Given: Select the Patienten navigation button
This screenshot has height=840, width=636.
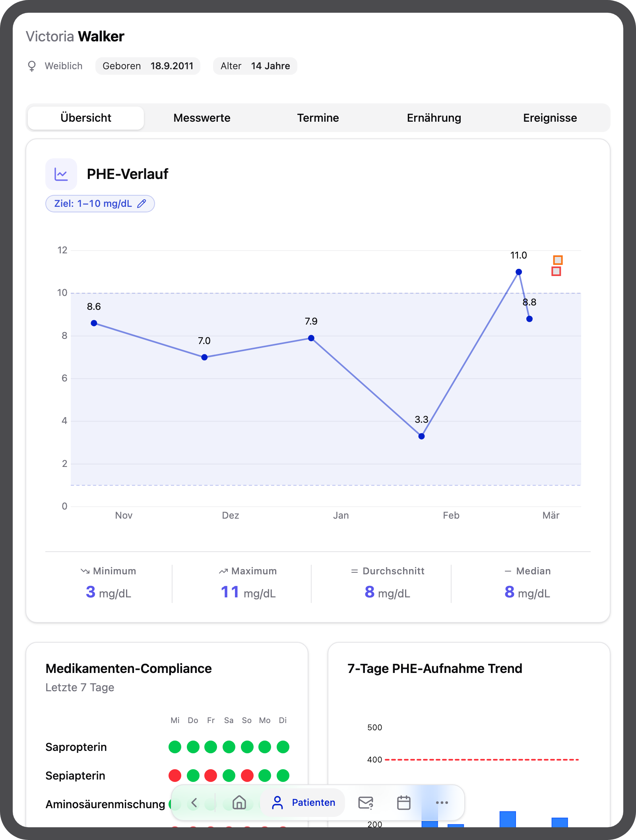Looking at the screenshot, I should click(x=304, y=803).
